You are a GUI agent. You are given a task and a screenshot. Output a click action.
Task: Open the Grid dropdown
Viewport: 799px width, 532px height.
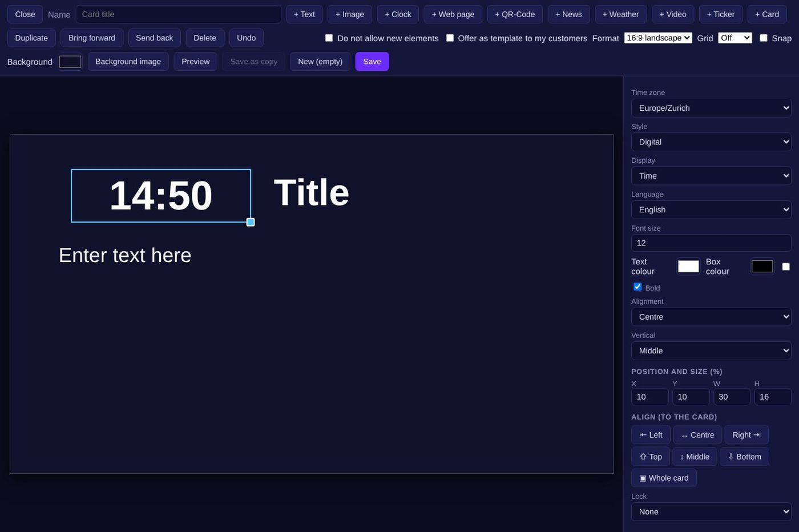click(735, 38)
